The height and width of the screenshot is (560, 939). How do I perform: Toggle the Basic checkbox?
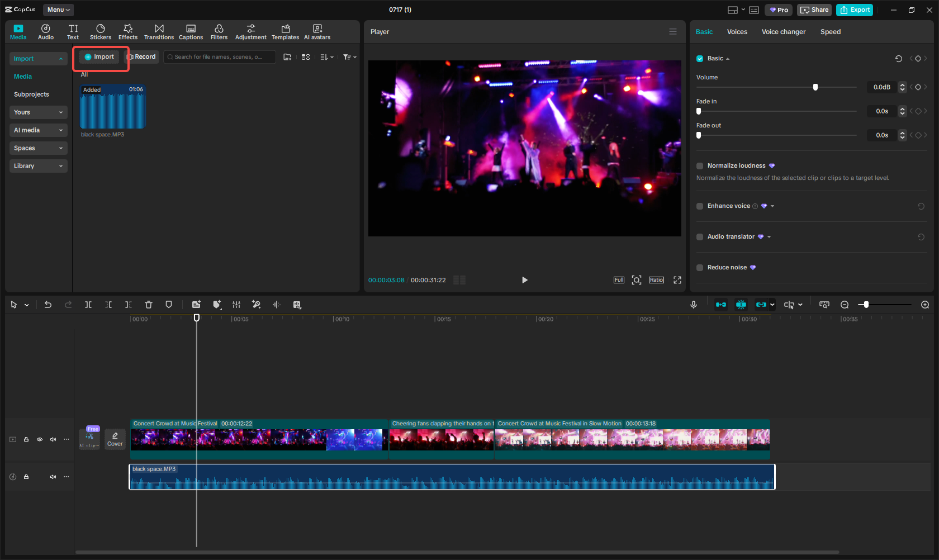(x=700, y=59)
